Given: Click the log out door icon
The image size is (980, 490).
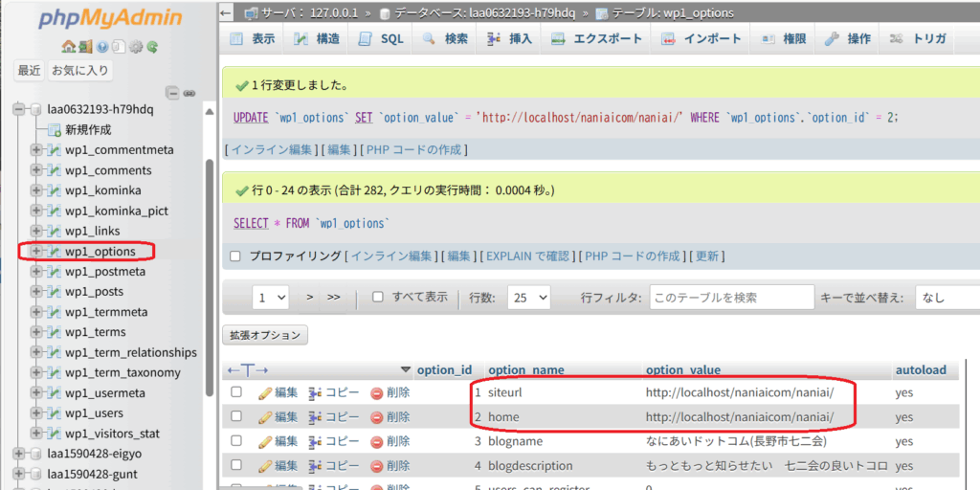Looking at the screenshot, I should 84,46.
